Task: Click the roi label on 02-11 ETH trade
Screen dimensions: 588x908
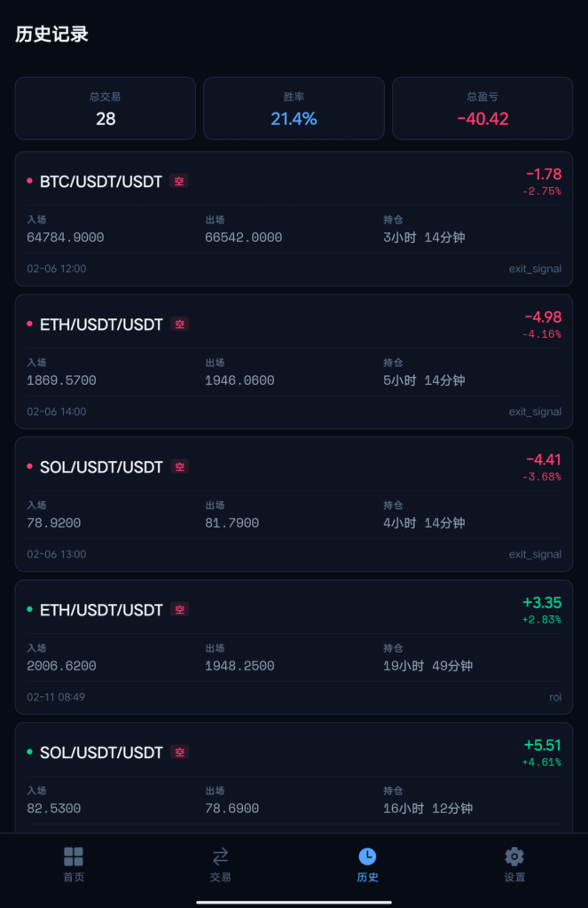Action: point(555,698)
